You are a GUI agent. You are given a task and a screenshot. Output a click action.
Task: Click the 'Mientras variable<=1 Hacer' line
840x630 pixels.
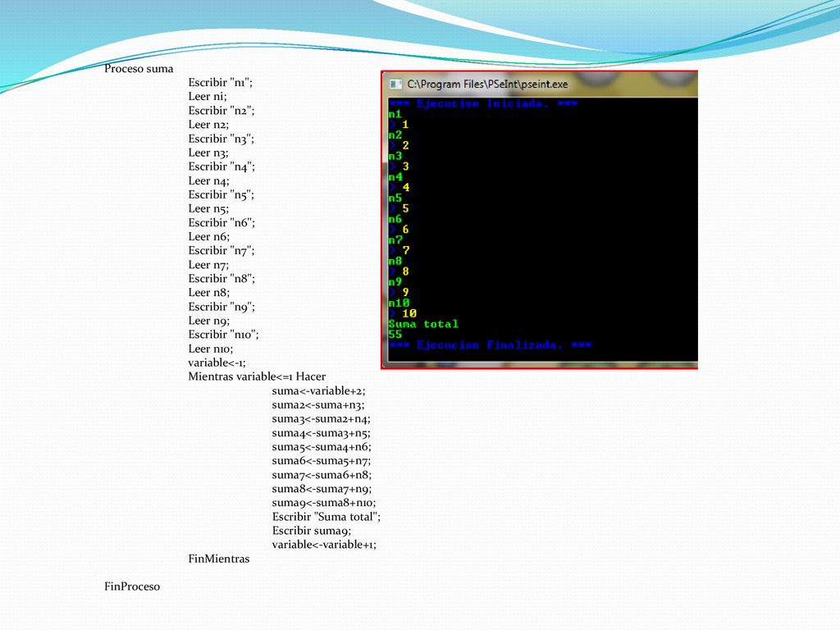257,377
